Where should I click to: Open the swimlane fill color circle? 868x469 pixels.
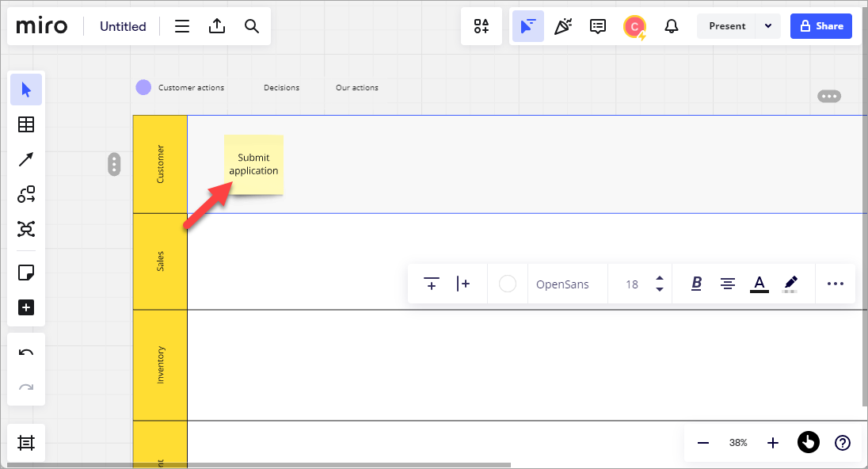pyautogui.click(x=508, y=284)
